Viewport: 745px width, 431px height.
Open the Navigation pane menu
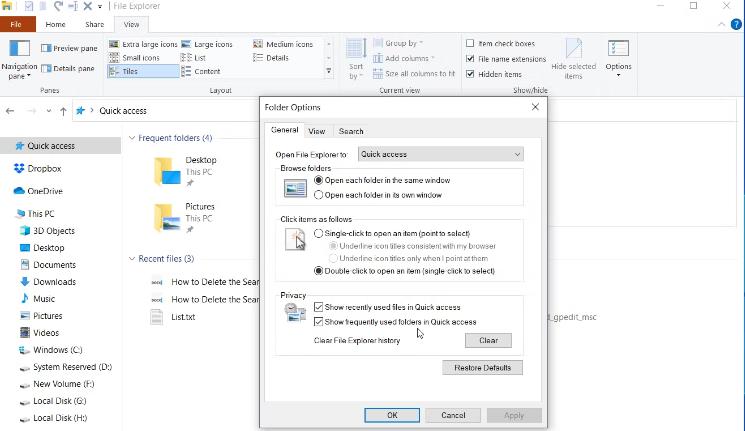19,60
